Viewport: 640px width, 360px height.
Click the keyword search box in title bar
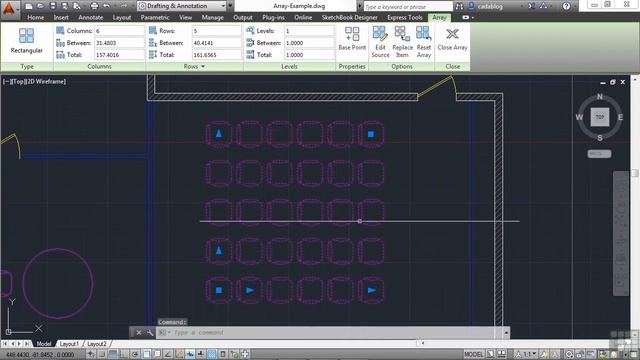pos(407,7)
